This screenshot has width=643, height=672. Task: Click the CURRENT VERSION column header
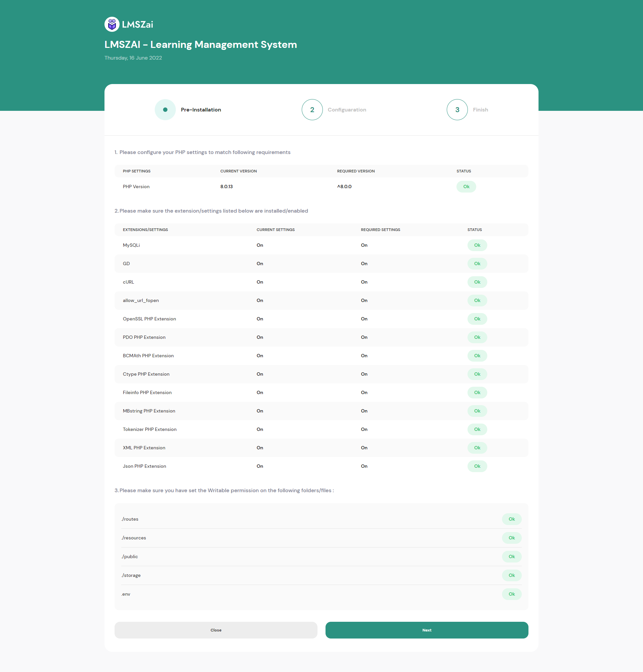point(238,171)
